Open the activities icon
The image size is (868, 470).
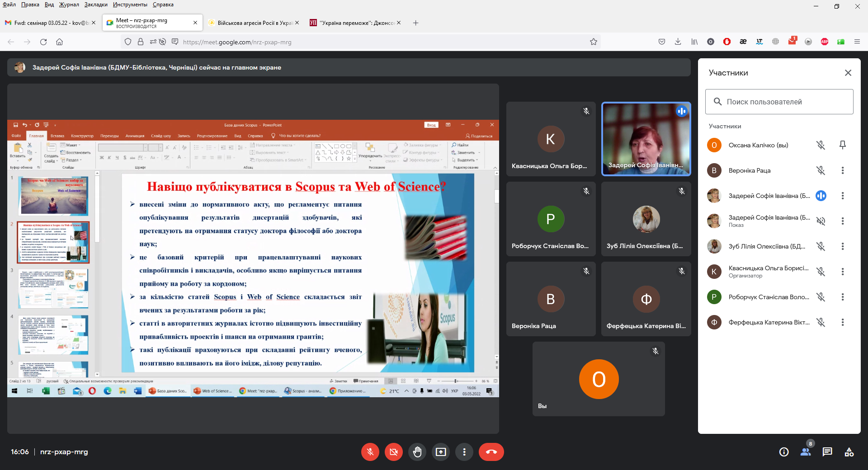pyautogui.click(x=849, y=452)
